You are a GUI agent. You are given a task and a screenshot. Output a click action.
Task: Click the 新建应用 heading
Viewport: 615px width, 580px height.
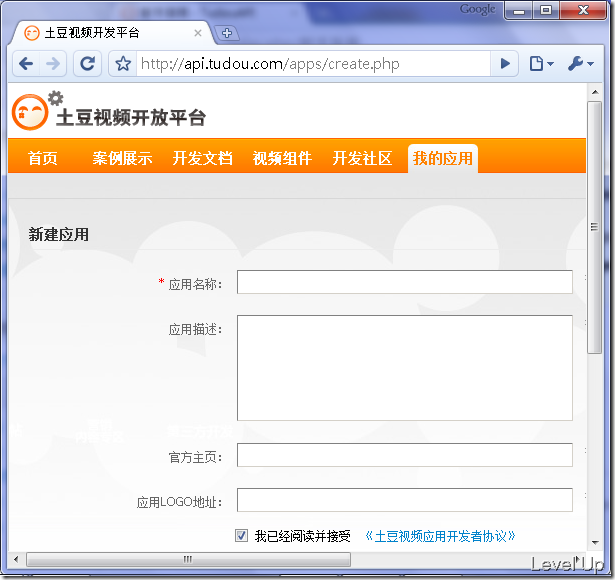pos(58,235)
